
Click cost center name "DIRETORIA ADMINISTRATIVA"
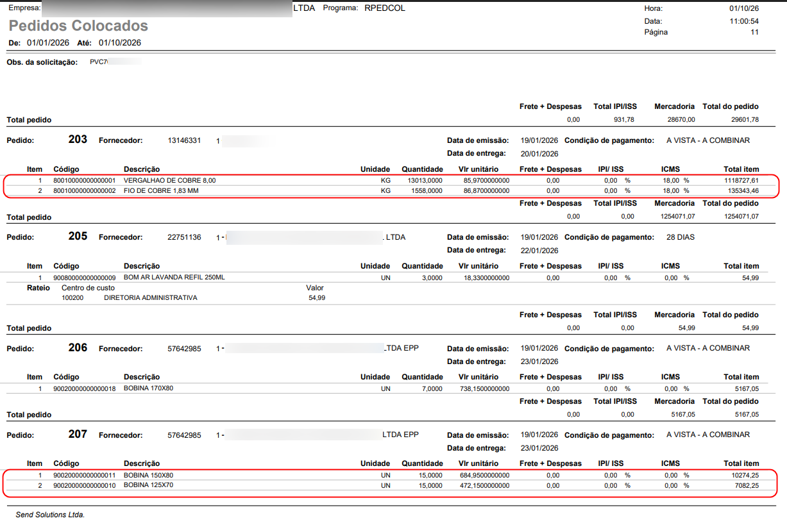click(151, 298)
